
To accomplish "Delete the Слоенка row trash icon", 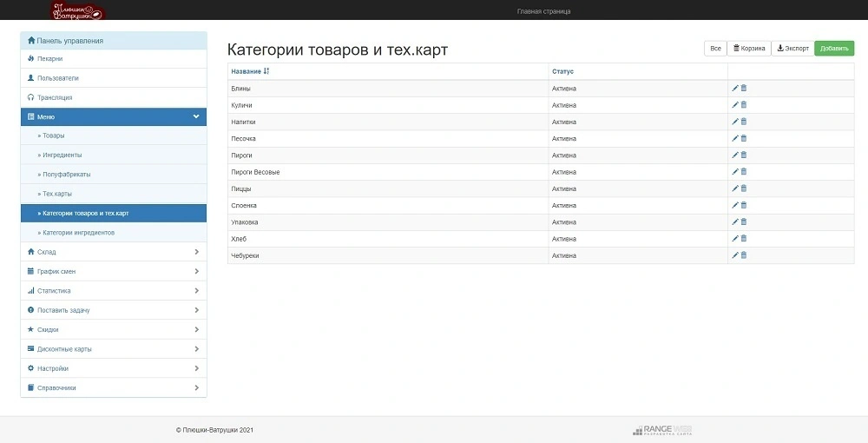I will point(744,205).
